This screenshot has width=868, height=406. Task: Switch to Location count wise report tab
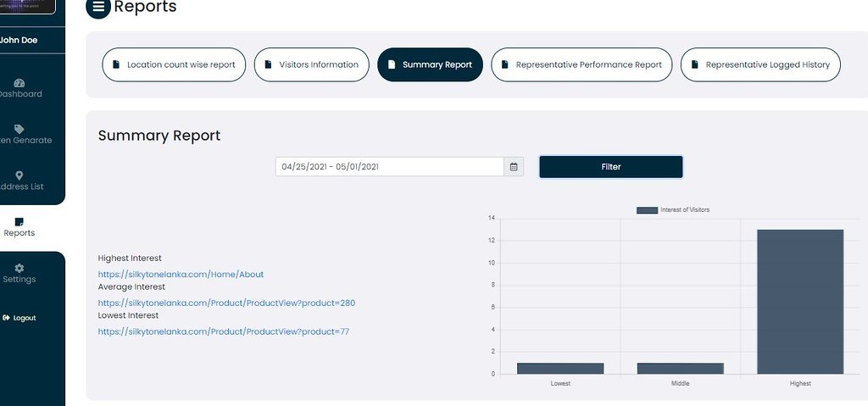tap(175, 64)
